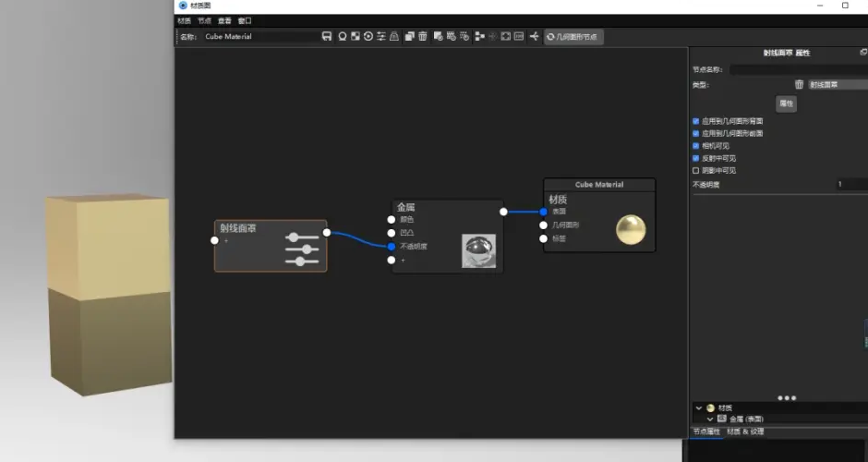Click the align nodes icon in toolbar
This screenshot has width=868, height=462.
[x=480, y=37]
